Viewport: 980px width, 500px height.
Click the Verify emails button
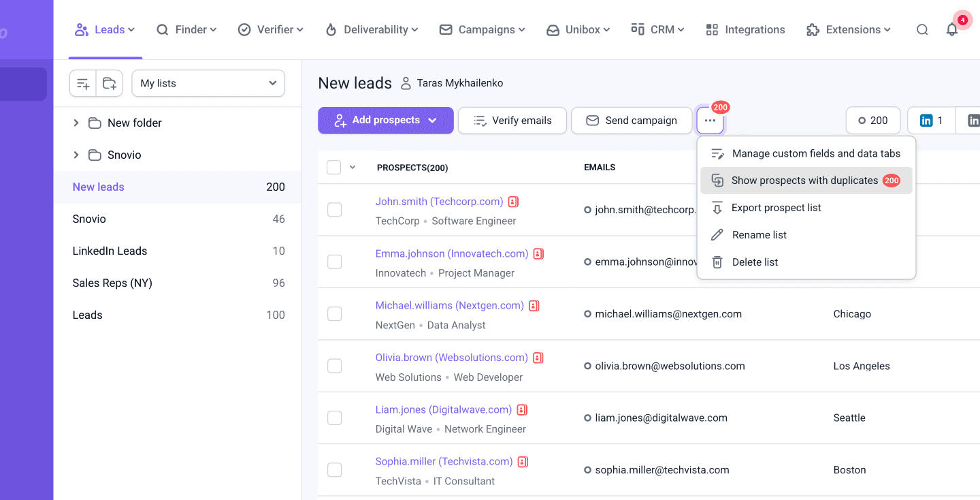pyautogui.click(x=512, y=121)
